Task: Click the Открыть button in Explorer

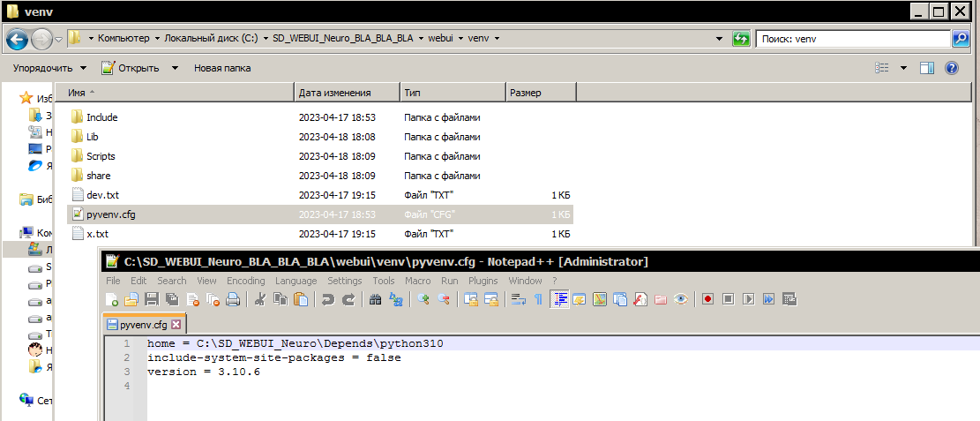Action: pyautogui.click(x=131, y=68)
